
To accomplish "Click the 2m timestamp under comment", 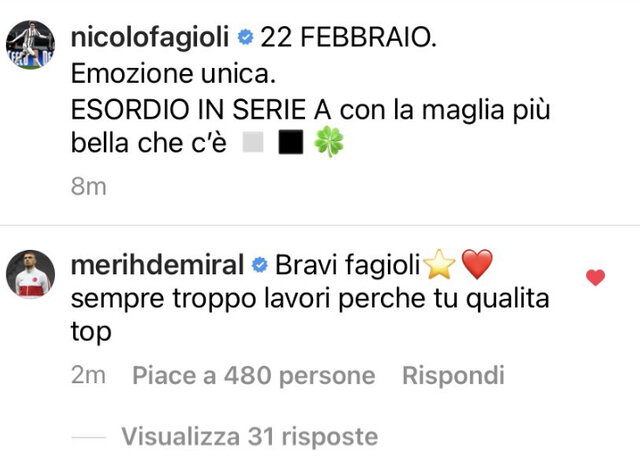I will 88,375.
